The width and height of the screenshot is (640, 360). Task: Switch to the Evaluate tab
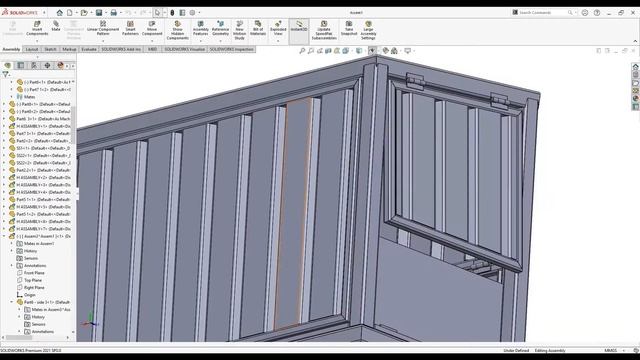click(x=89, y=49)
